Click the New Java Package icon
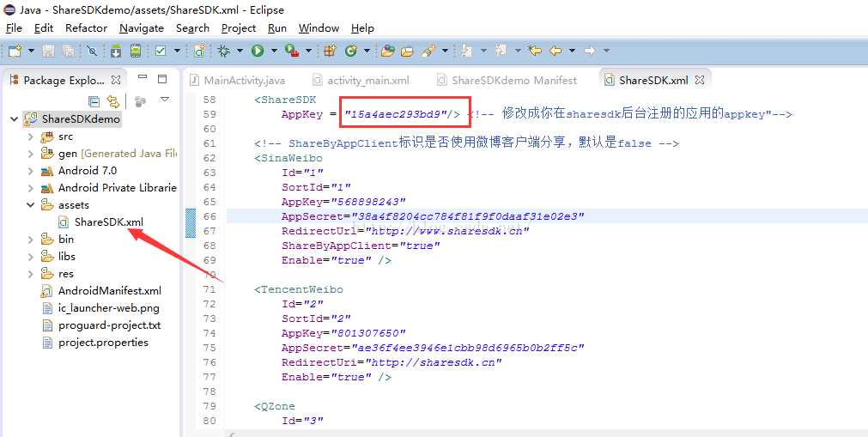This screenshot has height=437, width=868. point(330,51)
